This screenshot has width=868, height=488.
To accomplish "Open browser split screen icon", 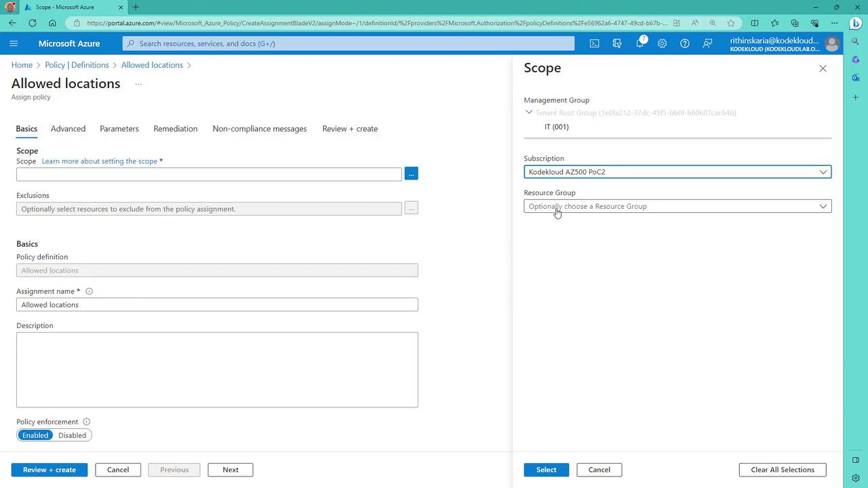I will coord(755,23).
